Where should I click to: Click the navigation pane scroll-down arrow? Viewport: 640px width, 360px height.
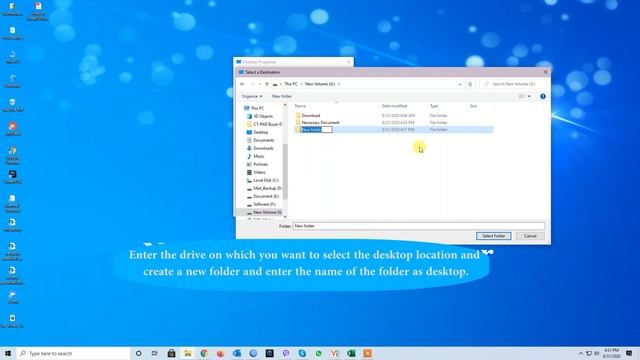pyautogui.click(x=285, y=217)
